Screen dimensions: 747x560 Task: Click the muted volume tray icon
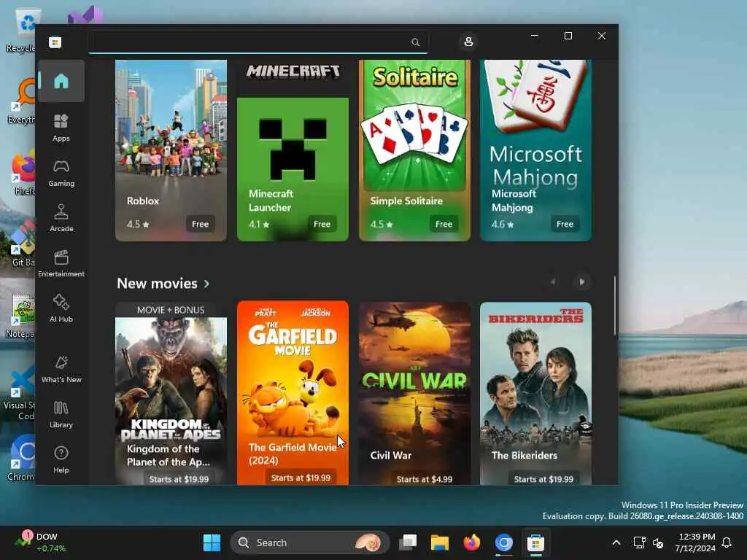pyautogui.click(x=658, y=542)
